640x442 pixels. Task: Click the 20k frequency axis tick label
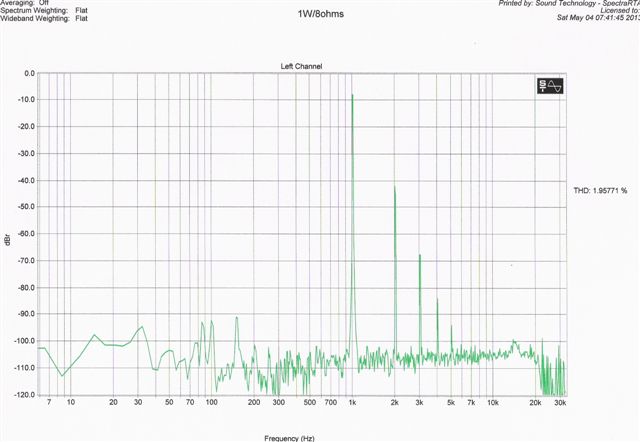(x=535, y=402)
